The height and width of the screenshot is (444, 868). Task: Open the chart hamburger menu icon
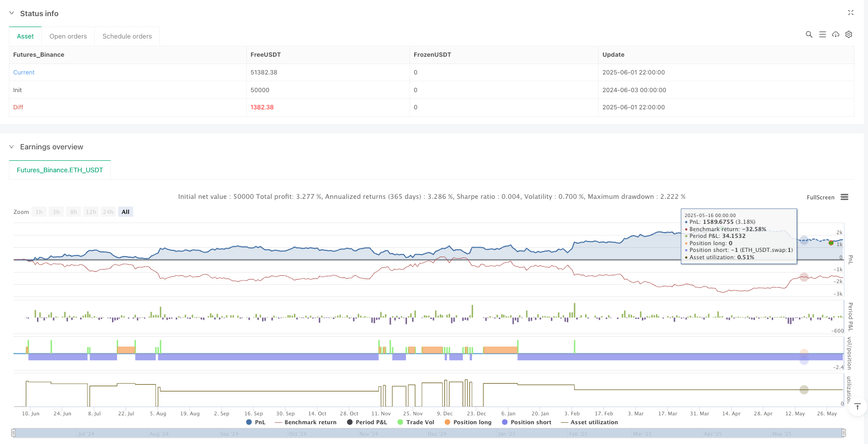845,197
